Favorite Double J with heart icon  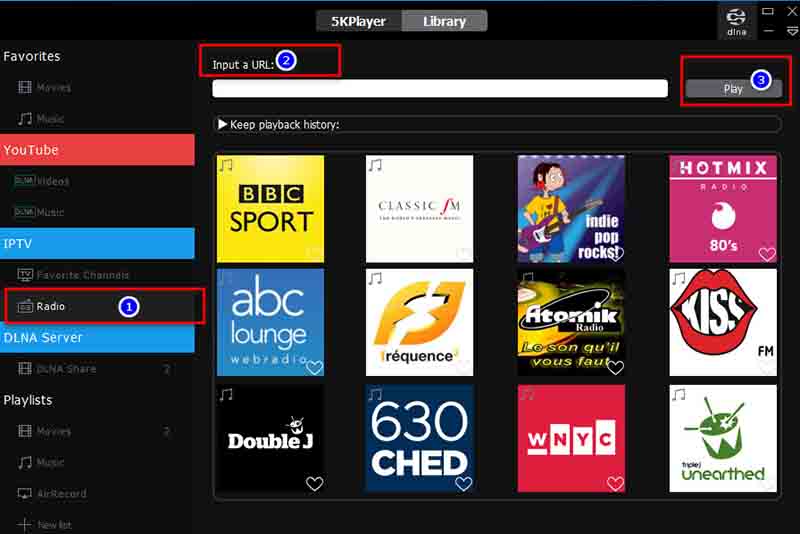pos(314,483)
